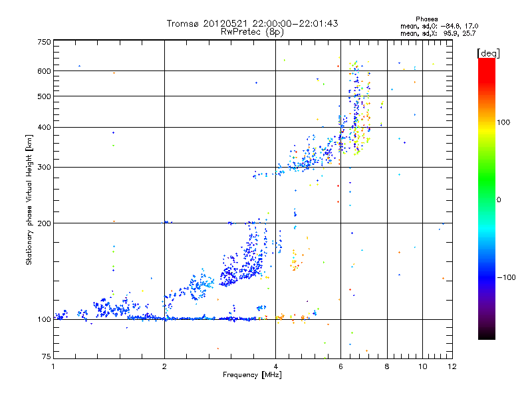This screenshot has height=399, width=532.
Task: Click the '[deg]' colorbar unit label
Action: (488, 53)
